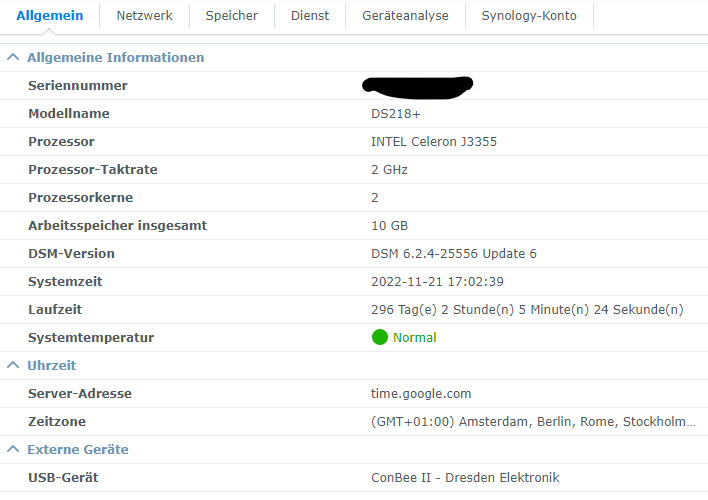The image size is (708, 500).
Task: Click the Externe Geräte section heading
Action: [x=78, y=449]
